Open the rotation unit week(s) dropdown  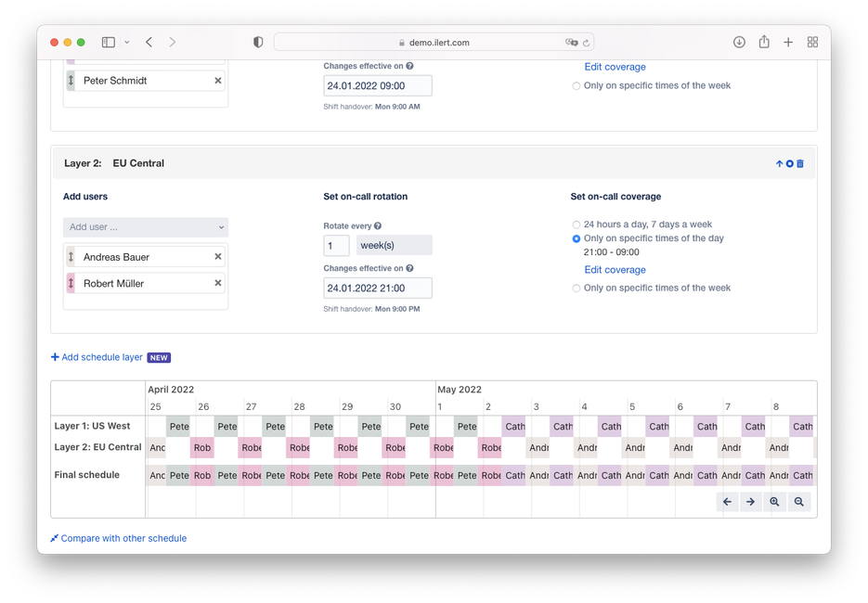395,245
